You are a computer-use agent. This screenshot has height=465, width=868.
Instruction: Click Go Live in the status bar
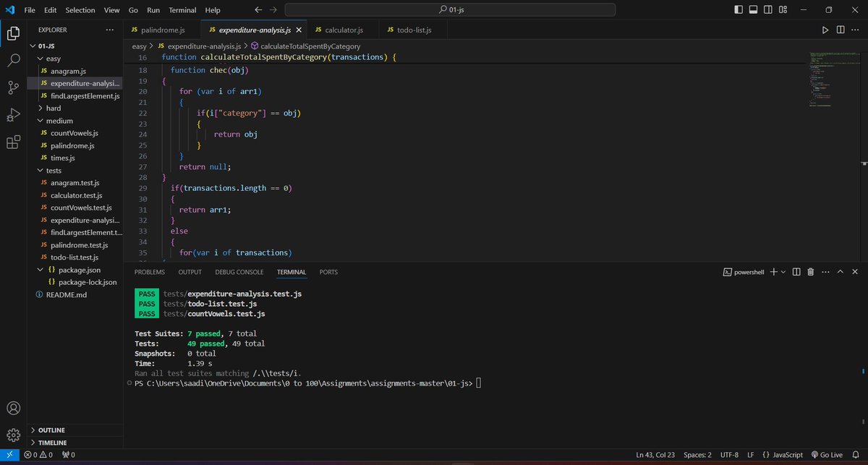coord(827,455)
